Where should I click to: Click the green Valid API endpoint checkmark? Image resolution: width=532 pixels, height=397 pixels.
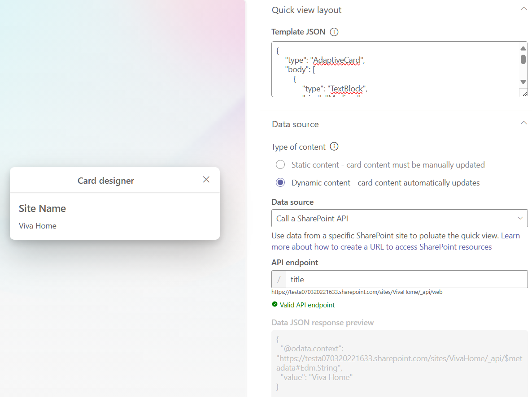[275, 304]
